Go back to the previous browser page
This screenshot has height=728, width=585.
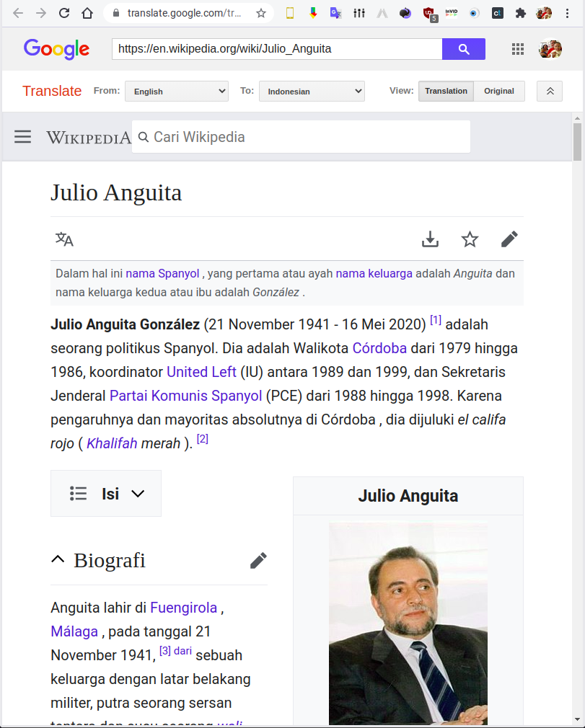click(x=18, y=13)
